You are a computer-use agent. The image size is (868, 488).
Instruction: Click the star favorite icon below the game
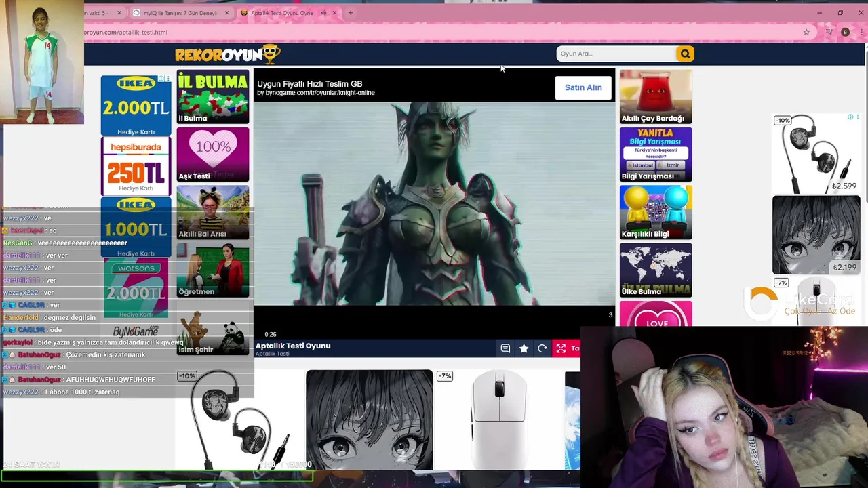pos(524,348)
